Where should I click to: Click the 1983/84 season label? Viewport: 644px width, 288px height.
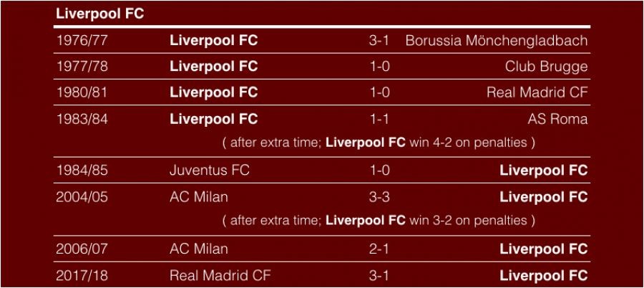pyautogui.click(x=82, y=119)
